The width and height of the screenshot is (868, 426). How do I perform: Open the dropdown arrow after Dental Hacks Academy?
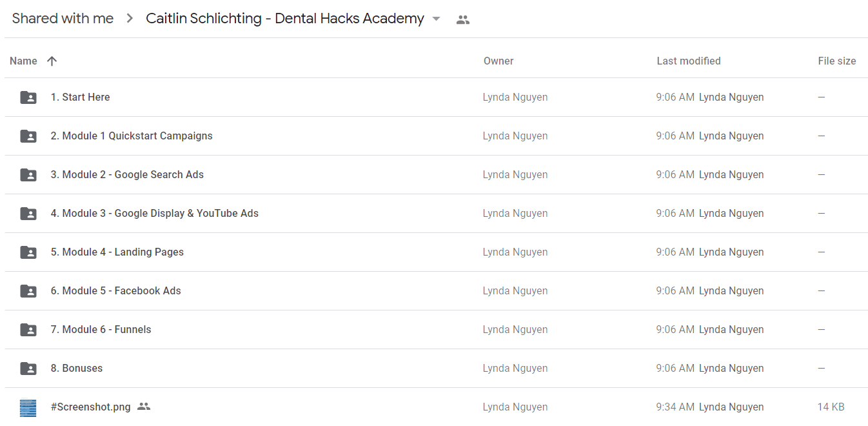(x=436, y=19)
